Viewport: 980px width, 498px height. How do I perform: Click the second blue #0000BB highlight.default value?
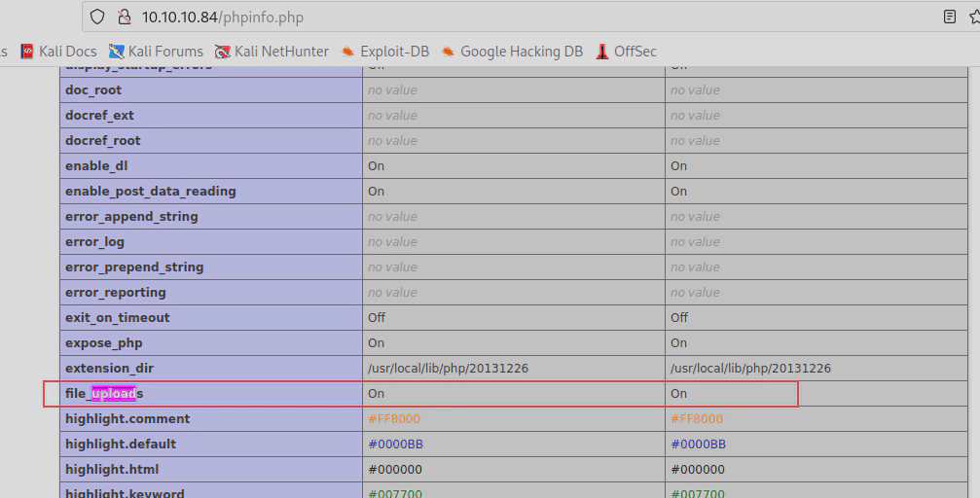coord(697,445)
